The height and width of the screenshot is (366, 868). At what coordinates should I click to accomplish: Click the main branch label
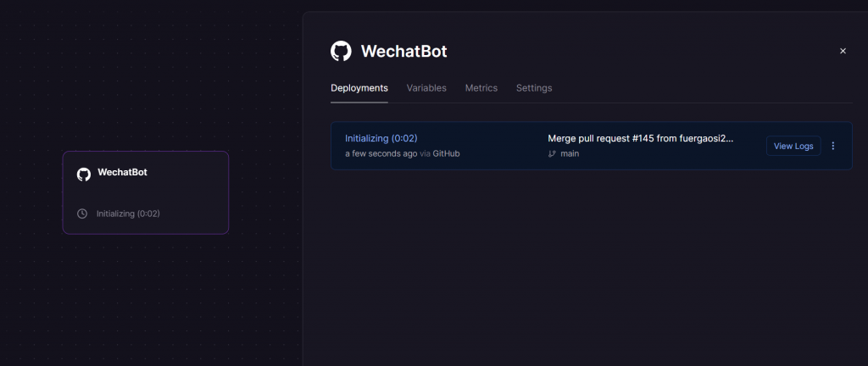(570, 153)
